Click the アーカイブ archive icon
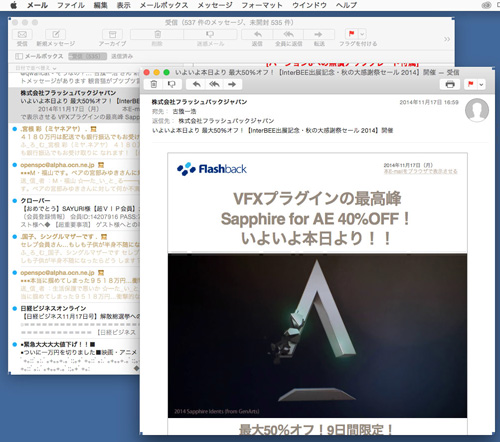500x442 pixels. click(x=112, y=34)
